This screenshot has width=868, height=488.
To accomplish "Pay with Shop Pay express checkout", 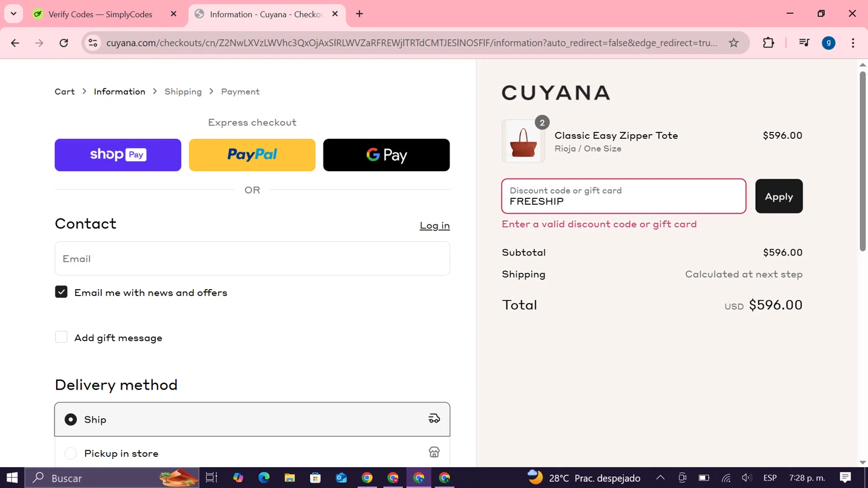I will 118,155.
